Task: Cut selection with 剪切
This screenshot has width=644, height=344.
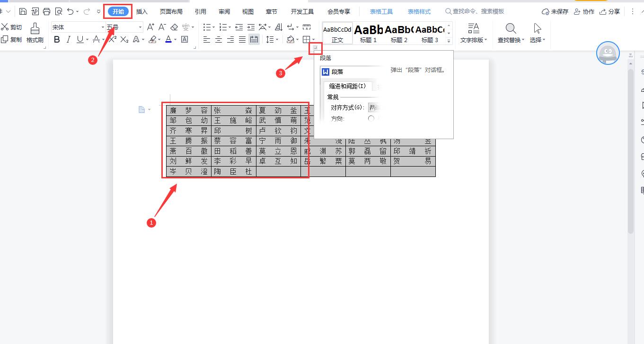Action: (11, 27)
